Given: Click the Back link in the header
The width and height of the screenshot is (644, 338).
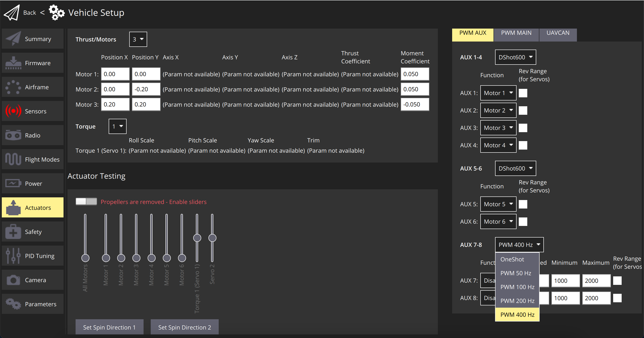Looking at the screenshot, I should tap(30, 12).
